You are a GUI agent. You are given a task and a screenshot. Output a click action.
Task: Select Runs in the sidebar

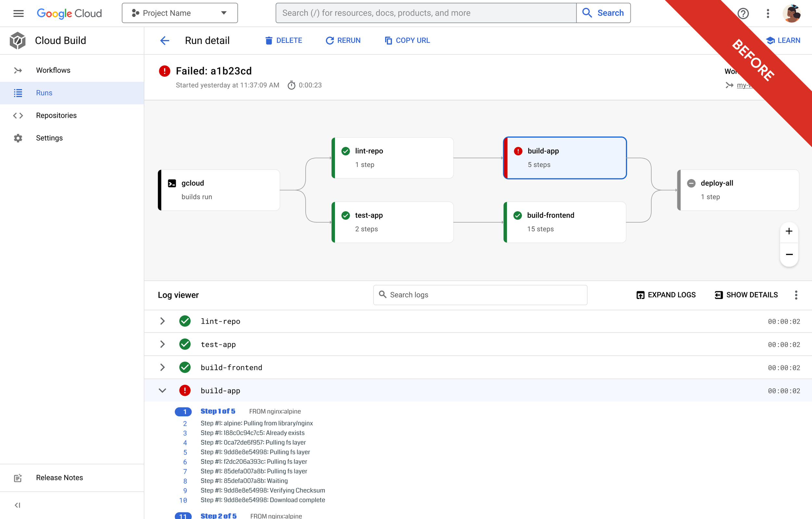tap(44, 93)
